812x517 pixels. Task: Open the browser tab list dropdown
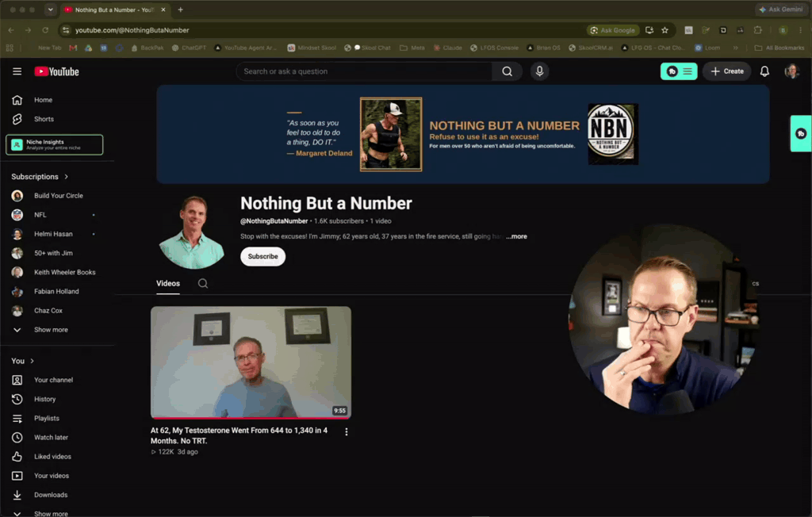(50, 10)
